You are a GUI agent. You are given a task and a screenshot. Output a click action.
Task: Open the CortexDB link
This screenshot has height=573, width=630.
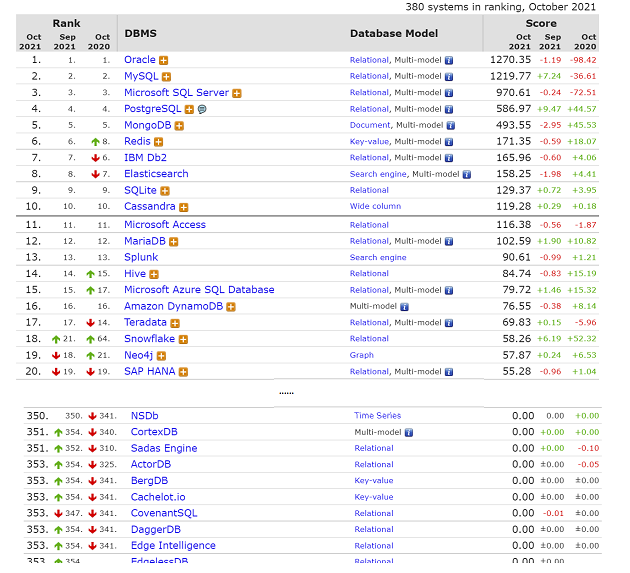(154, 432)
